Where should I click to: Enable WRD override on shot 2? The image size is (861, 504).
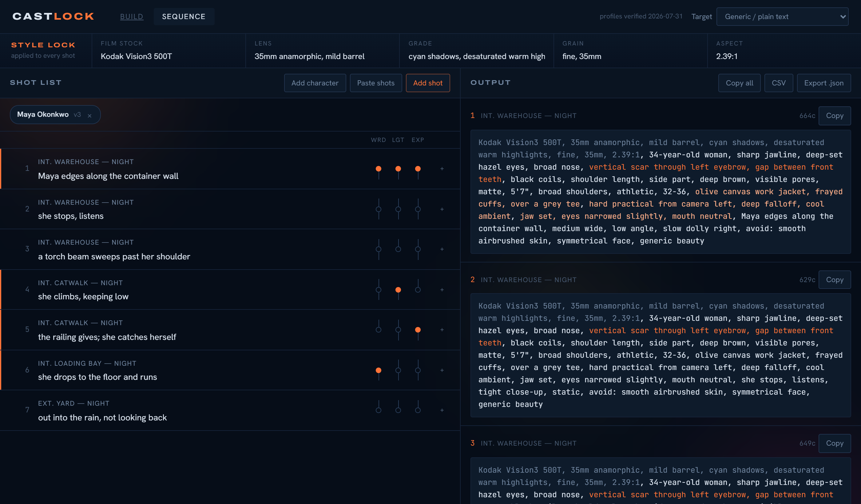click(x=379, y=209)
